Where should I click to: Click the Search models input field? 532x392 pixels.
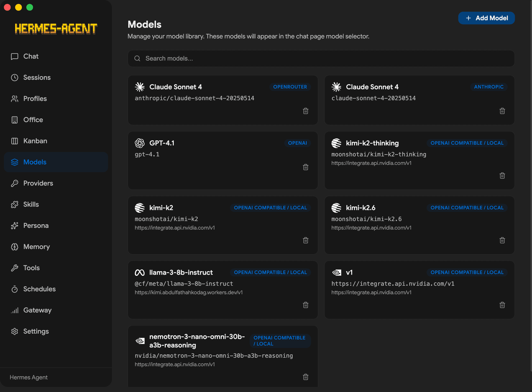tap(321, 58)
